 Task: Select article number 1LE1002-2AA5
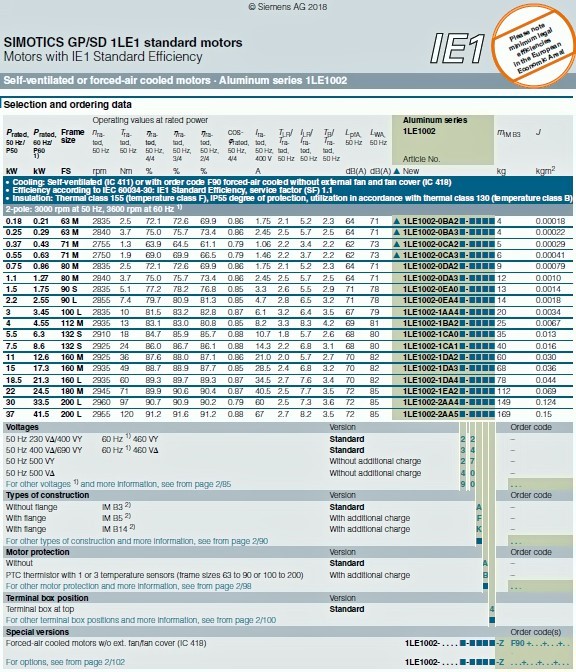click(431, 414)
